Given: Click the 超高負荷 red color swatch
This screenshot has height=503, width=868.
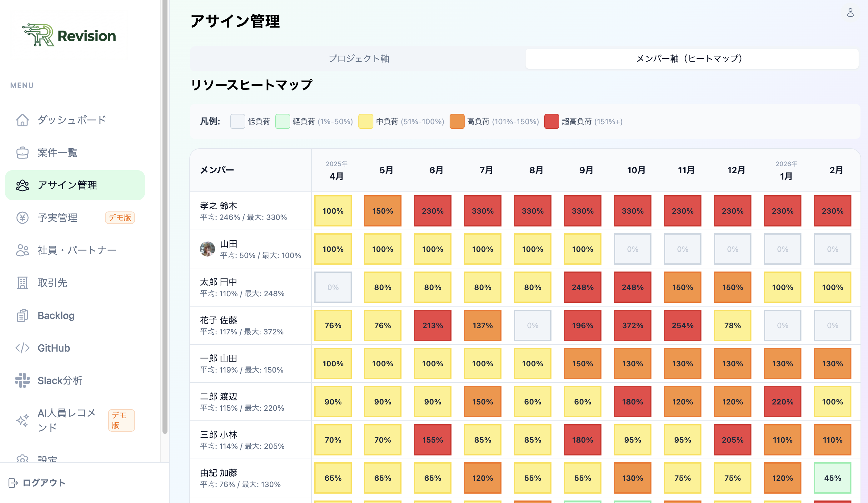Looking at the screenshot, I should click(x=551, y=121).
